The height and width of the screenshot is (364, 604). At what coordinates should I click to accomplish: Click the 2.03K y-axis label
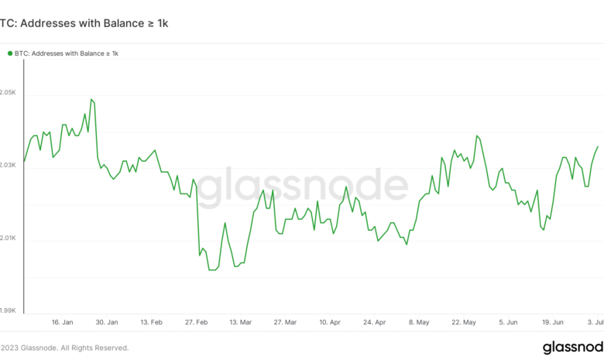7,165
